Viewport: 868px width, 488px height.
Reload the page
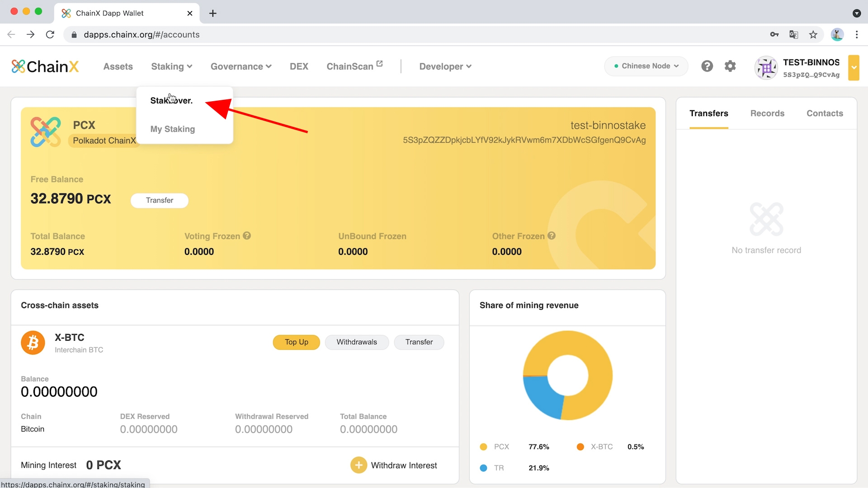50,34
